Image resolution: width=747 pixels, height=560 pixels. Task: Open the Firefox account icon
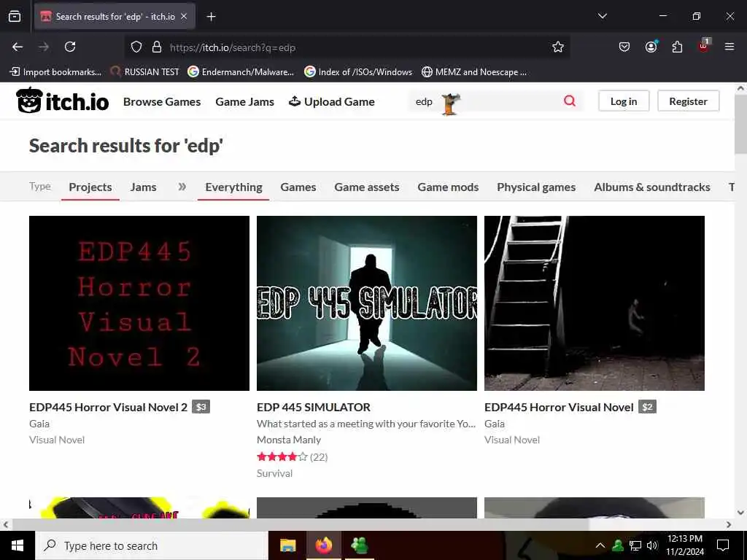tap(651, 46)
